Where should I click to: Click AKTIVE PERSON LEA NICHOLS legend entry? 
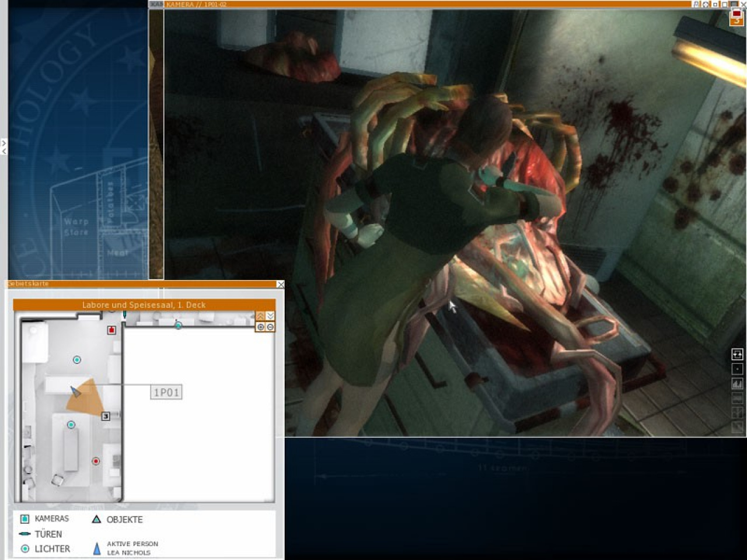(x=125, y=548)
